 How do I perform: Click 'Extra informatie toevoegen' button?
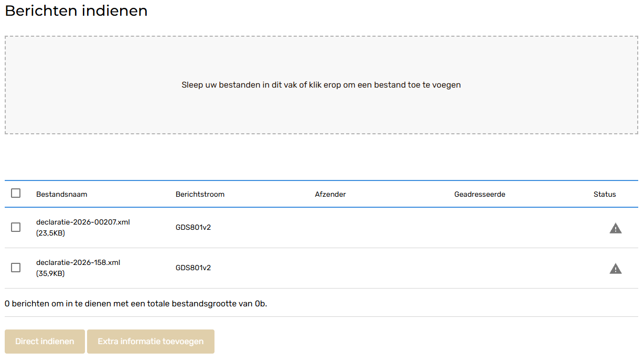[151, 342]
